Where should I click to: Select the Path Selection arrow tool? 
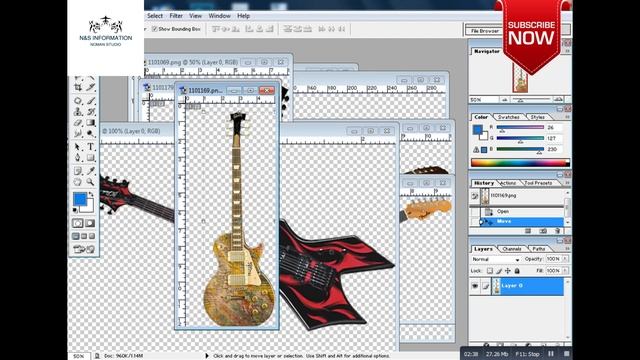pos(78,147)
